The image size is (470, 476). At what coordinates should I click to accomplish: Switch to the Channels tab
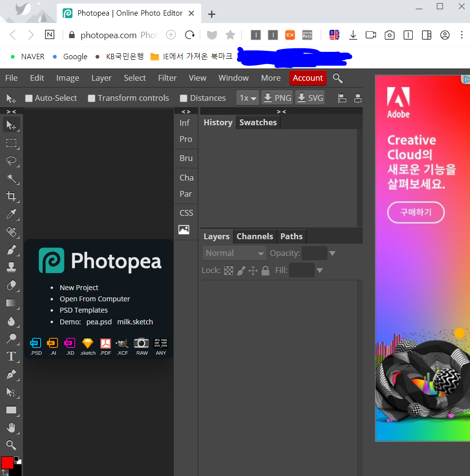[255, 236]
